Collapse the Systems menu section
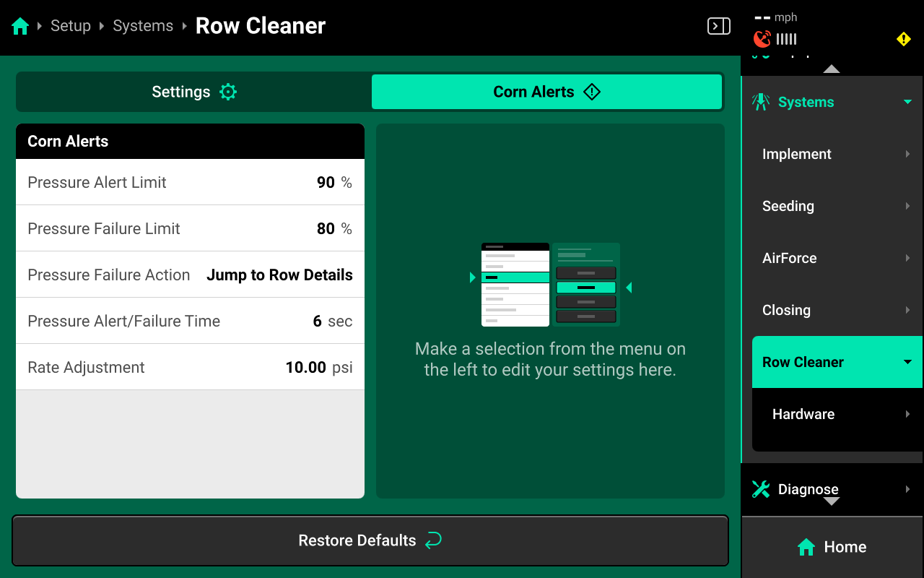This screenshot has height=578, width=924. 907,102
